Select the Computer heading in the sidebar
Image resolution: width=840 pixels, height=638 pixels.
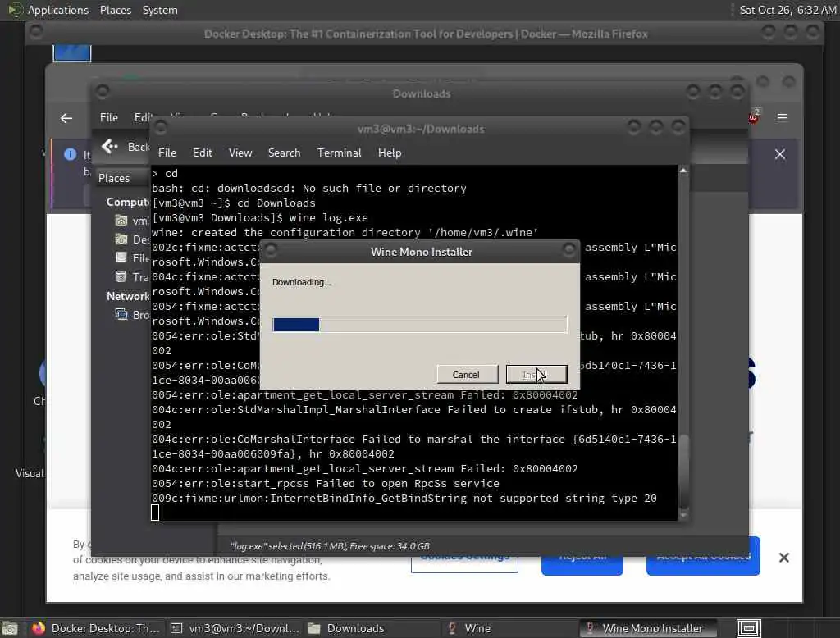[127, 202]
